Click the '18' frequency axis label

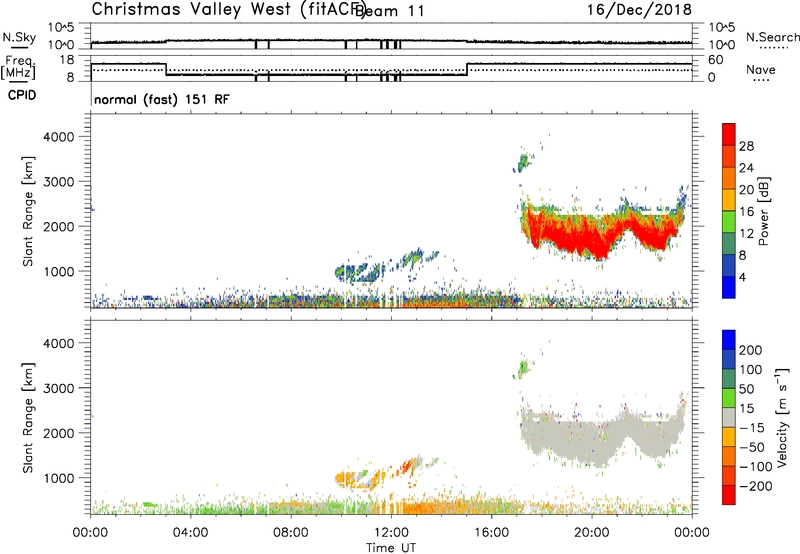pos(67,60)
